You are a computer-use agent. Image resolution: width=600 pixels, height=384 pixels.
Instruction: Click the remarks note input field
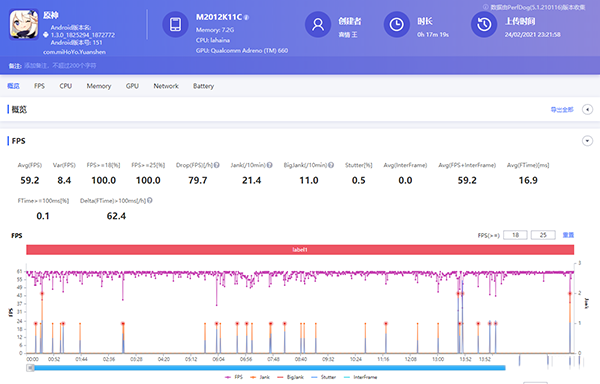60,66
